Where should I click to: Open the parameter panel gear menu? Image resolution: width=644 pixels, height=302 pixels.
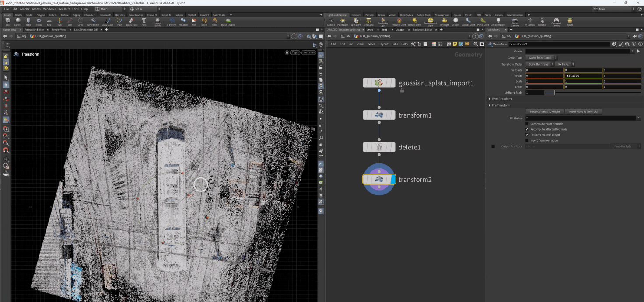click(614, 44)
